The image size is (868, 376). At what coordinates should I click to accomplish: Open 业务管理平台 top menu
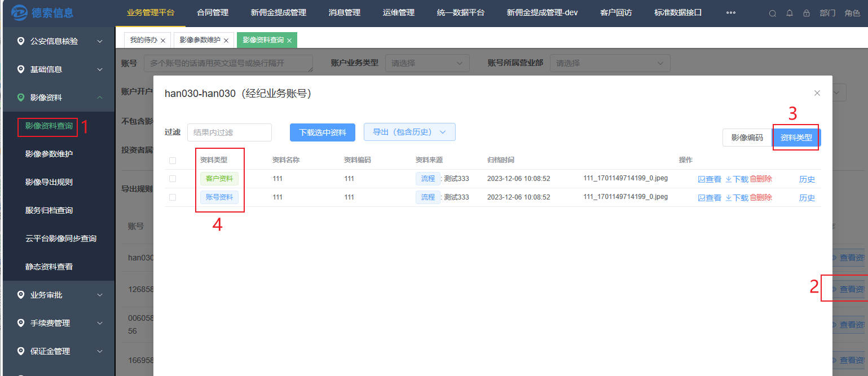(151, 12)
